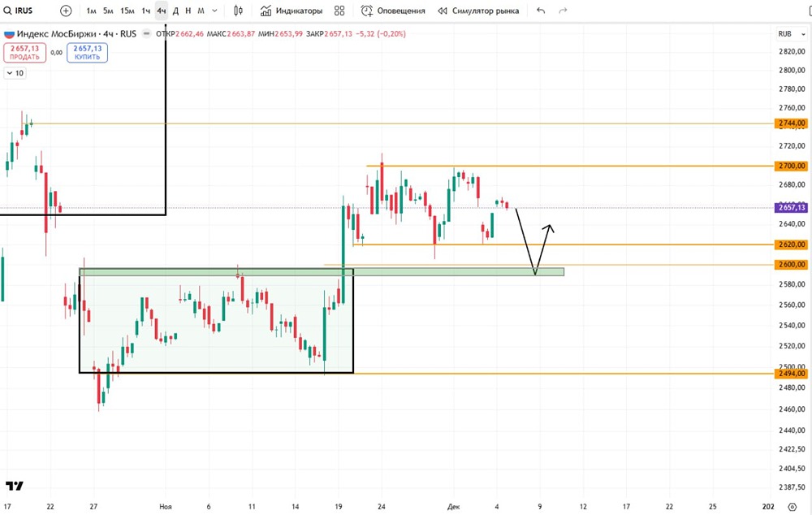Image resolution: width=812 pixels, height=515 pixels.
Task: Select 2494,00 price line label
Action: (x=792, y=373)
